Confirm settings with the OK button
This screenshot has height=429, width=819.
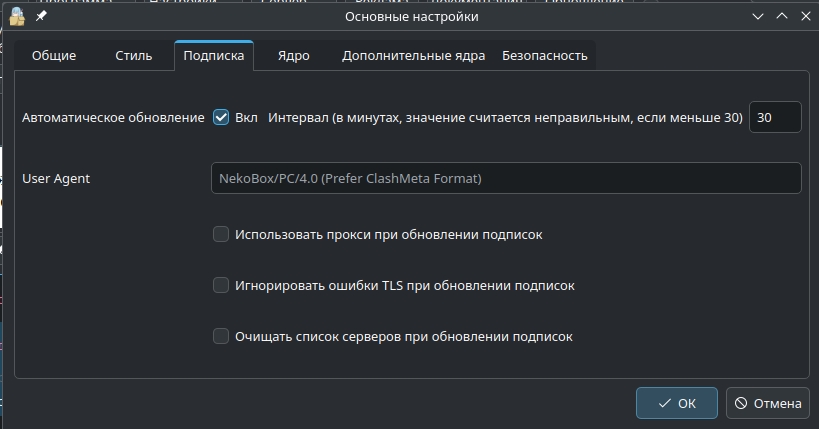coord(676,403)
